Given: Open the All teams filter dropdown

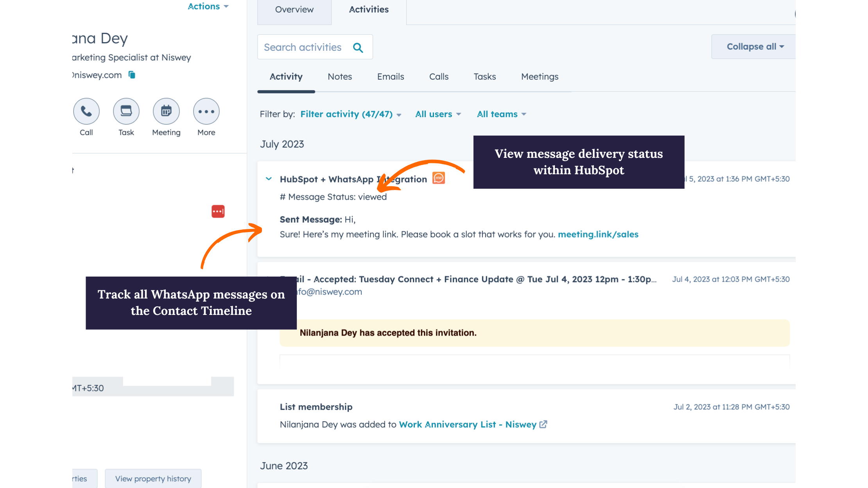Looking at the screenshot, I should [x=501, y=114].
